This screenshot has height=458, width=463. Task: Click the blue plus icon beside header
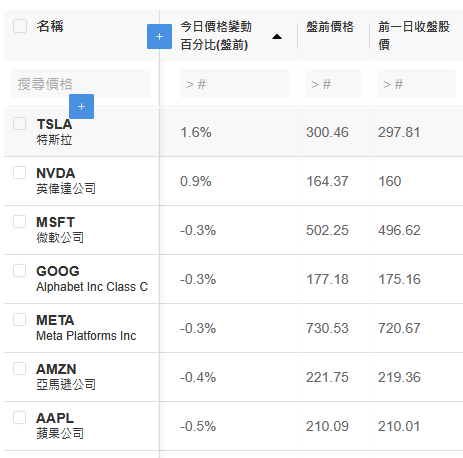click(x=159, y=36)
